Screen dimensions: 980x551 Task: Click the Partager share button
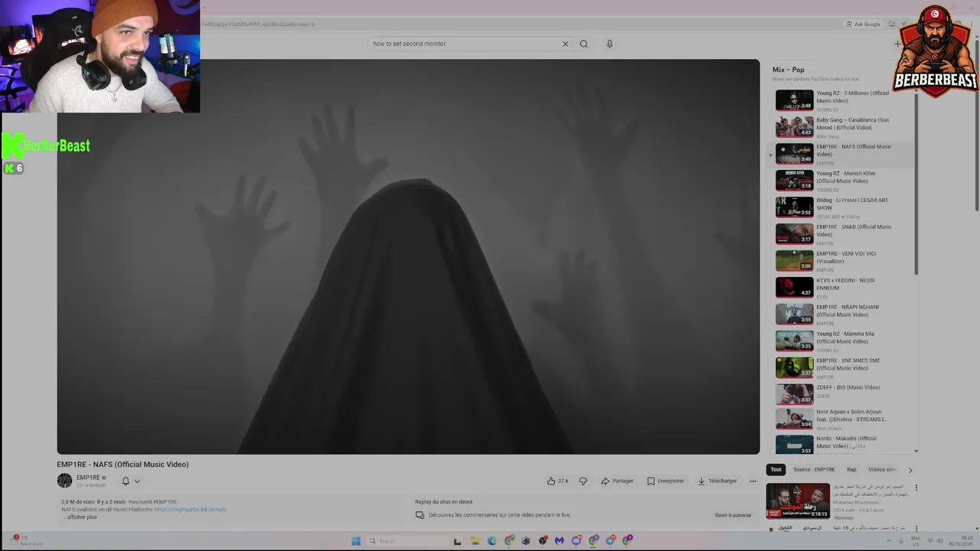point(617,481)
